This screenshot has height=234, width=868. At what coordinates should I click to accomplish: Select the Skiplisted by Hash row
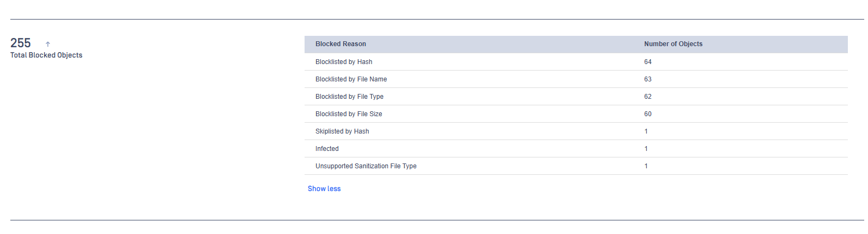pyautogui.click(x=576, y=131)
